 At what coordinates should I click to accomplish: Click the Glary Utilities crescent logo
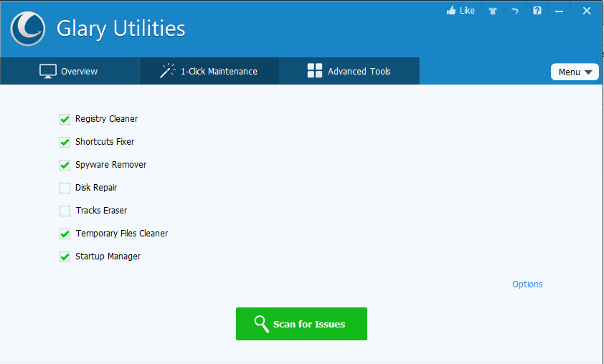[28, 29]
